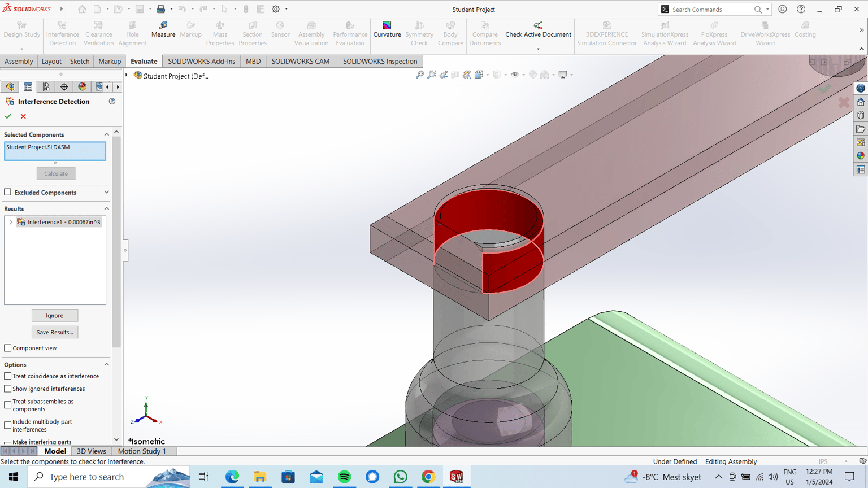Collapse the Selected Components section
868x488 pixels.
pyautogui.click(x=106, y=134)
